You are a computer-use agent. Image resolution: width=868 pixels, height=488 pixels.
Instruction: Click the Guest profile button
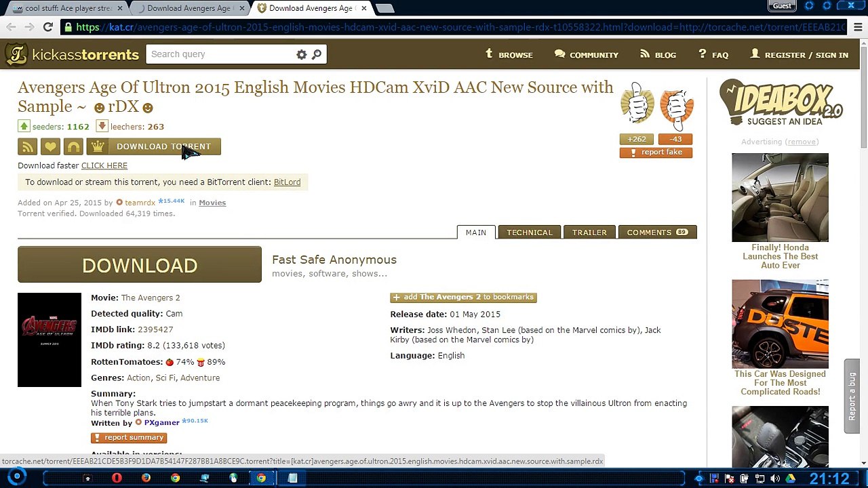click(782, 6)
